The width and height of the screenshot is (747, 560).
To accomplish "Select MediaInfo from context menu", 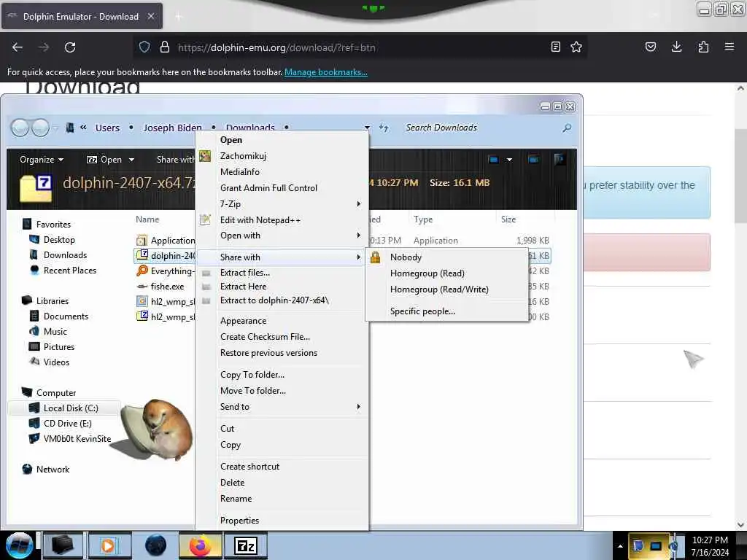I will pos(282,172).
